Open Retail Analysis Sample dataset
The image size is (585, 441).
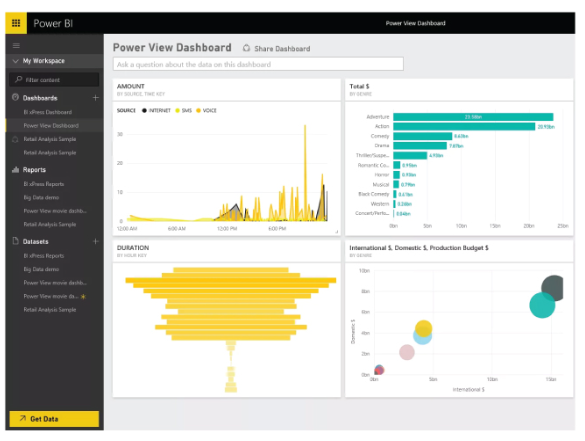[50, 310]
